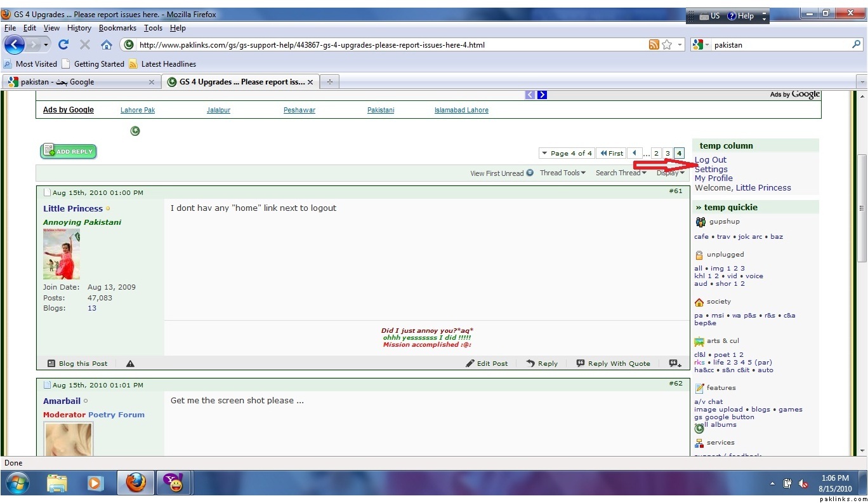Viewport: 868px width, 503px height.
Task: Click in the Google search box
Action: pyautogui.click(x=780, y=45)
